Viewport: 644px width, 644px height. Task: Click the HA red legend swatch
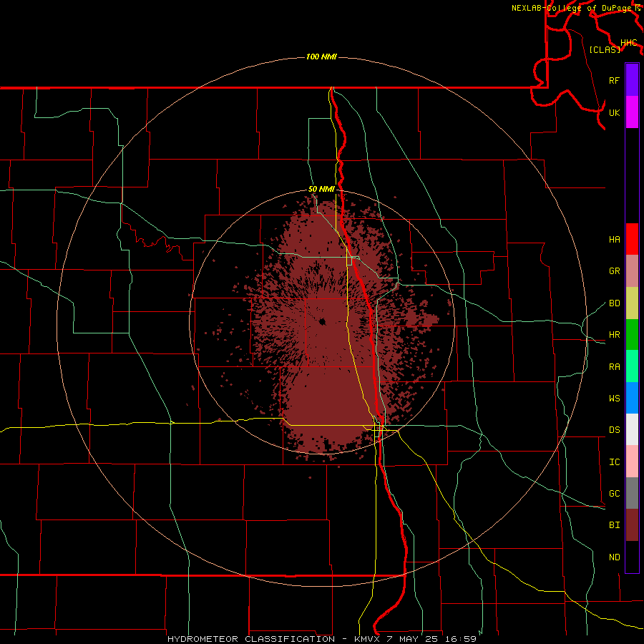click(x=632, y=239)
